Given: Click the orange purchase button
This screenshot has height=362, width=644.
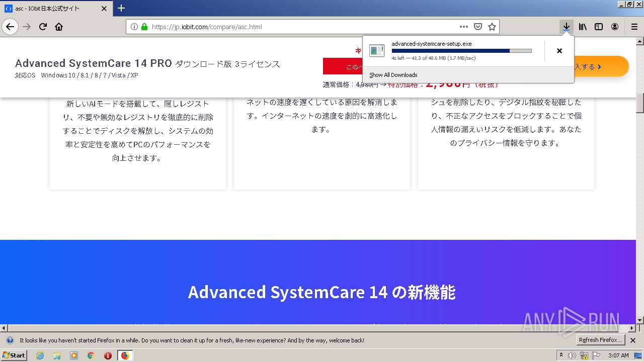Looking at the screenshot, I should (601, 66).
